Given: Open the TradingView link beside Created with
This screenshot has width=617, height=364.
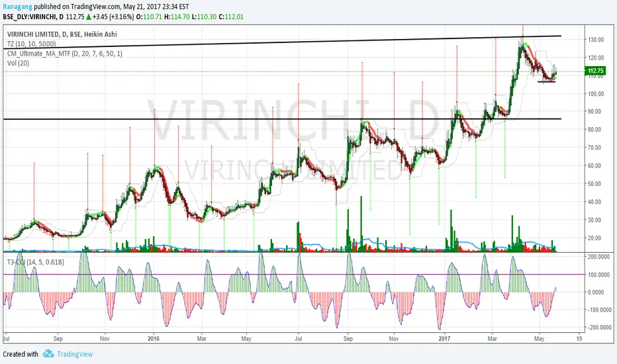Looking at the screenshot, I should 75,354.
